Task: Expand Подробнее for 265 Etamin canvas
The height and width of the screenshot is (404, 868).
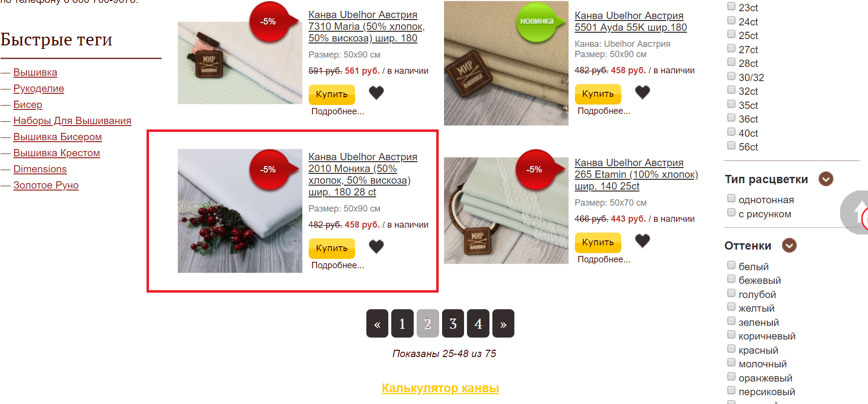Action: (x=604, y=259)
